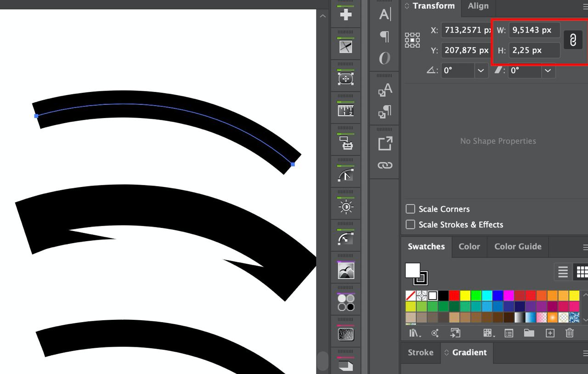Open the Asset Export panel icon
This screenshot has height=374, width=588.
pos(385,143)
